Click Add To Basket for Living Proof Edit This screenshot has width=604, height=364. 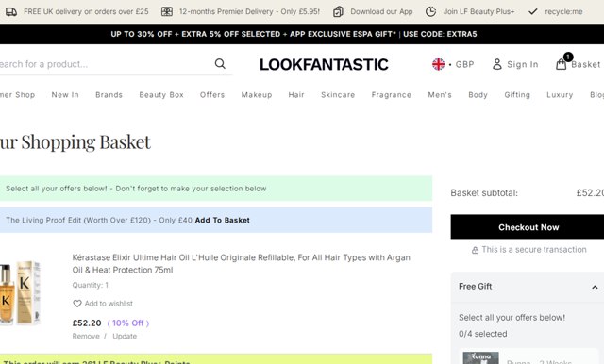click(223, 220)
